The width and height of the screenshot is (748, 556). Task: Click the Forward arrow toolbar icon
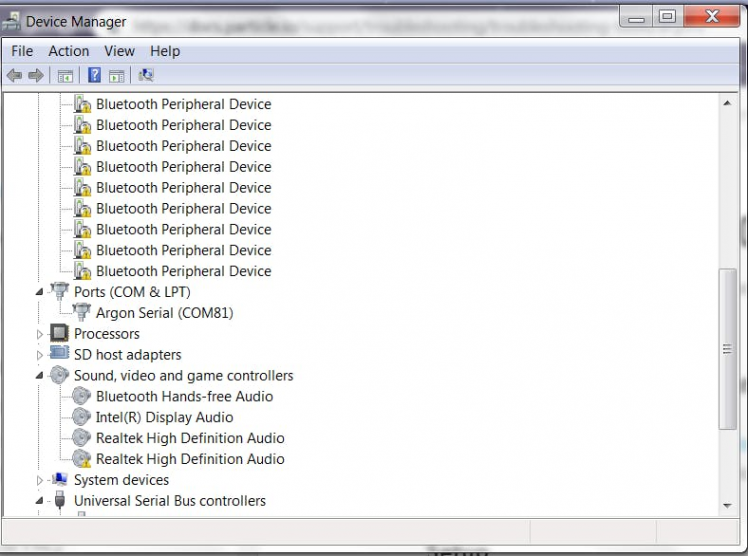coord(36,75)
